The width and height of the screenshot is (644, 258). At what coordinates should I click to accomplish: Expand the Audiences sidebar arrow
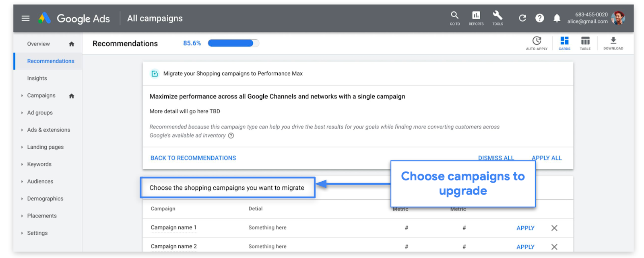tap(22, 182)
